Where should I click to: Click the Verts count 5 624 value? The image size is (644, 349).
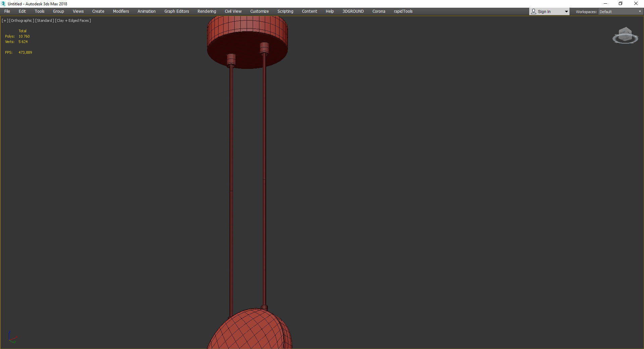[23, 42]
